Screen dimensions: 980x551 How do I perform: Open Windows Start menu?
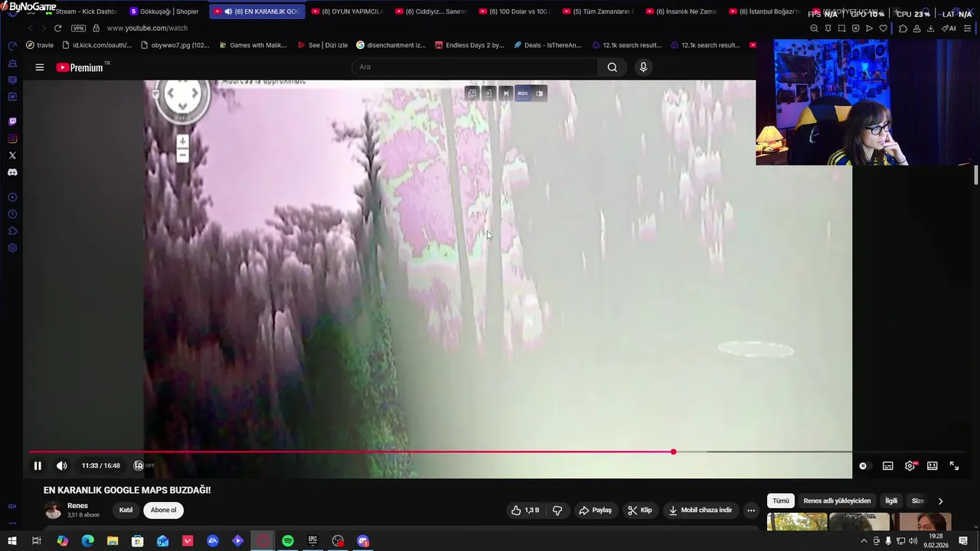pos(12,541)
